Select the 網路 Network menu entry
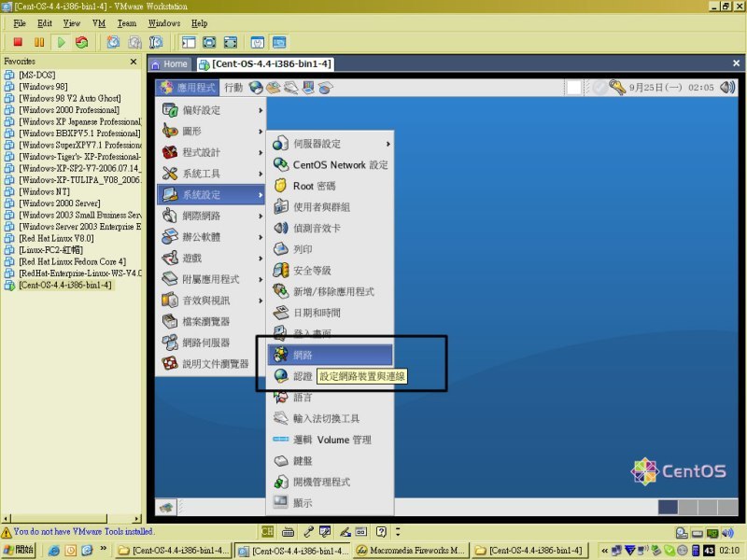 click(331, 356)
